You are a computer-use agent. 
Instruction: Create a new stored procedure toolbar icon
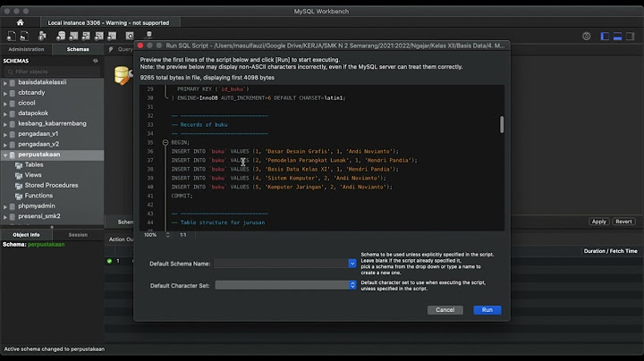coord(99,36)
